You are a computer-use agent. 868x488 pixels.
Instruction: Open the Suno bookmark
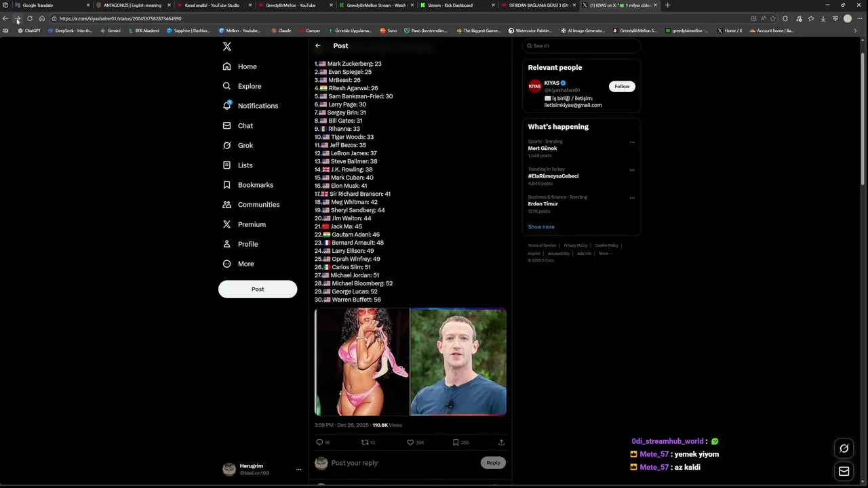click(389, 30)
